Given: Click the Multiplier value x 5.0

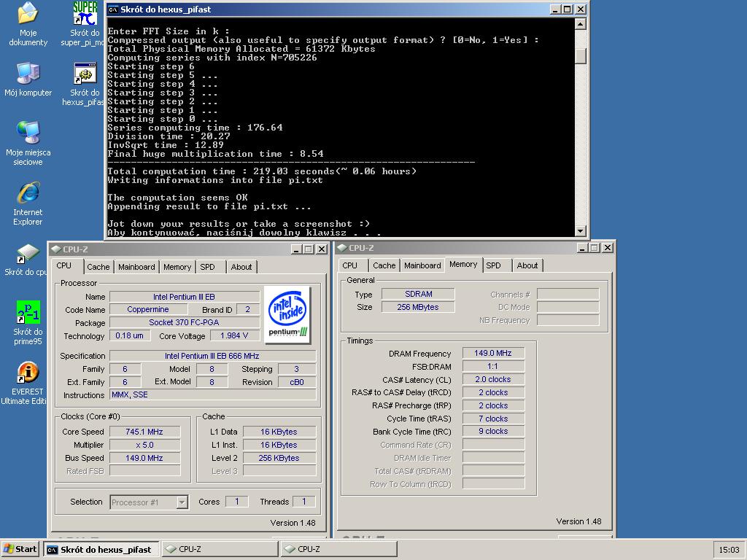Looking at the screenshot, I should pos(144,445).
